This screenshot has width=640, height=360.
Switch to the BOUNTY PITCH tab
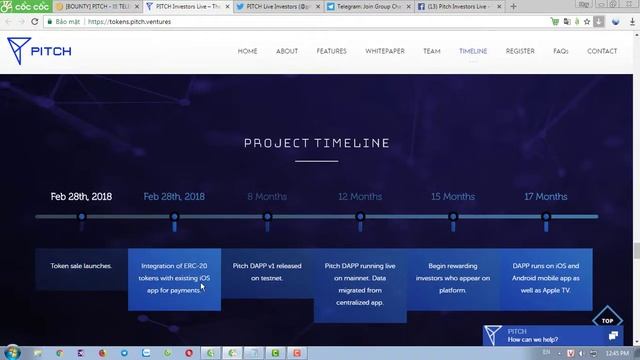(x=98, y=7)
